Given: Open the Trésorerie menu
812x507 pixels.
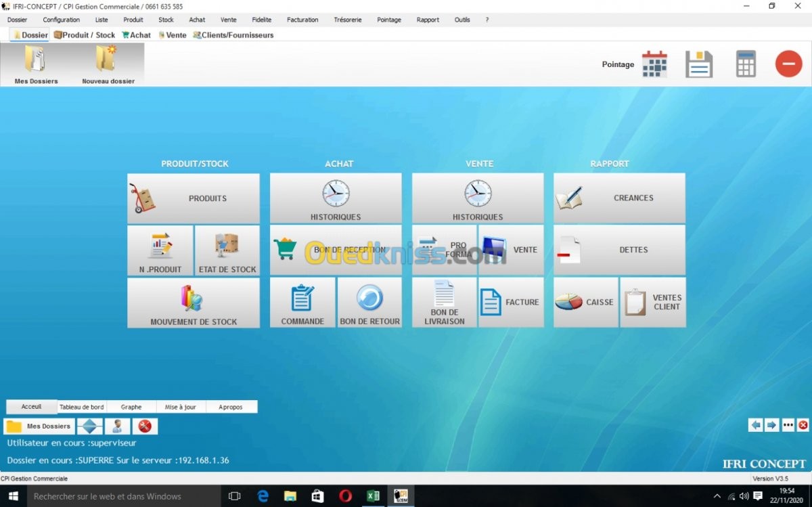Looking at the screenshot, I should pos(347,20).
